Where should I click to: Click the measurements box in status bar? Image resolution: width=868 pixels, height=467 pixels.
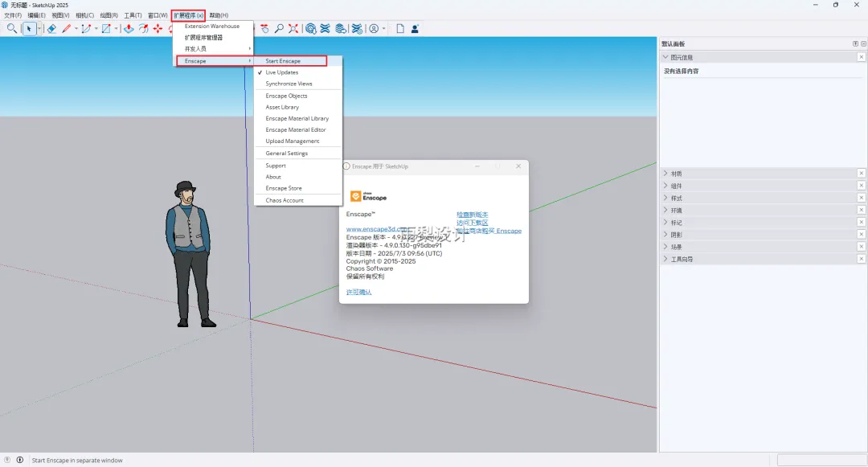tap(821, 460)
